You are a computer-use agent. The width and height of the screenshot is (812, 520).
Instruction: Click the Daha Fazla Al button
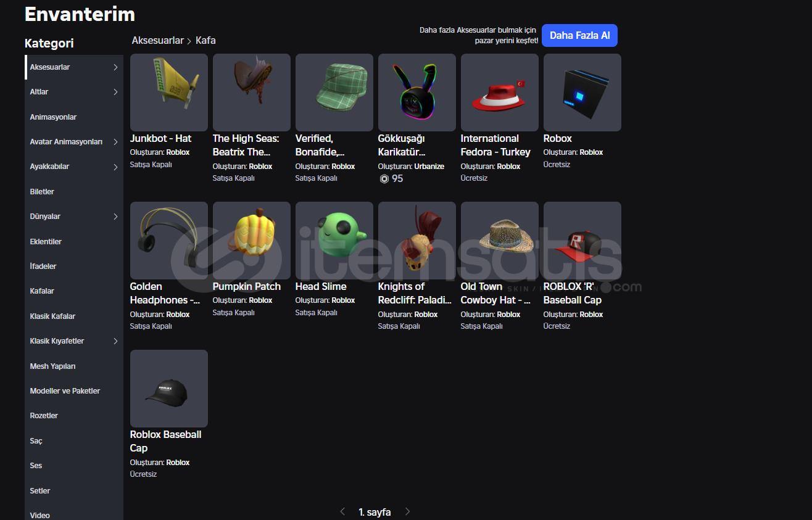click(579, 36)
